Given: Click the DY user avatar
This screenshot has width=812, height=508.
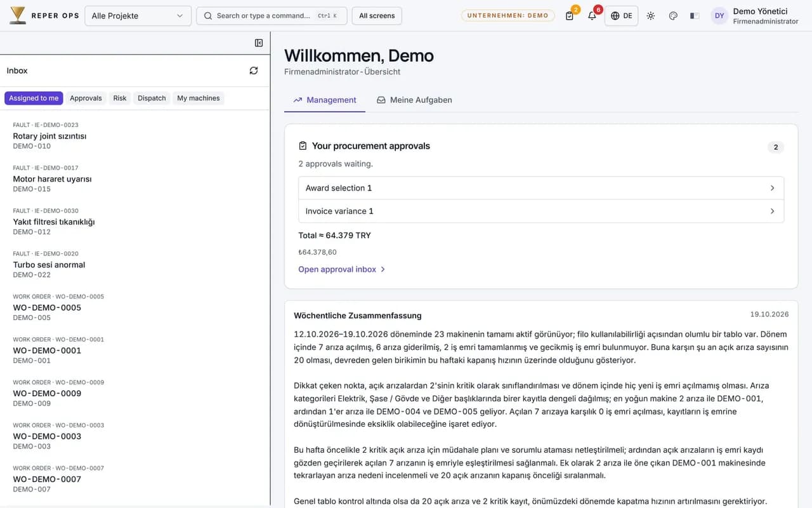Looking at the screenshot, I should 719,16.
